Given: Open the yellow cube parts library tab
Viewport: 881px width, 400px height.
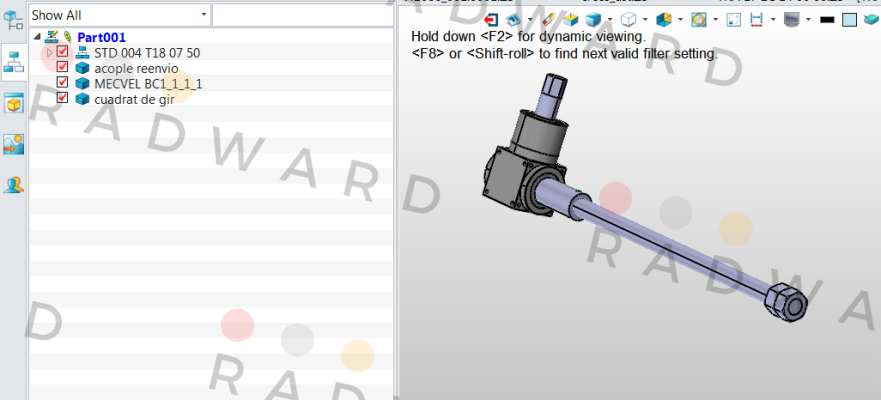Looking at the screenshot, I should pyautogui.click(x=13, y=104).
